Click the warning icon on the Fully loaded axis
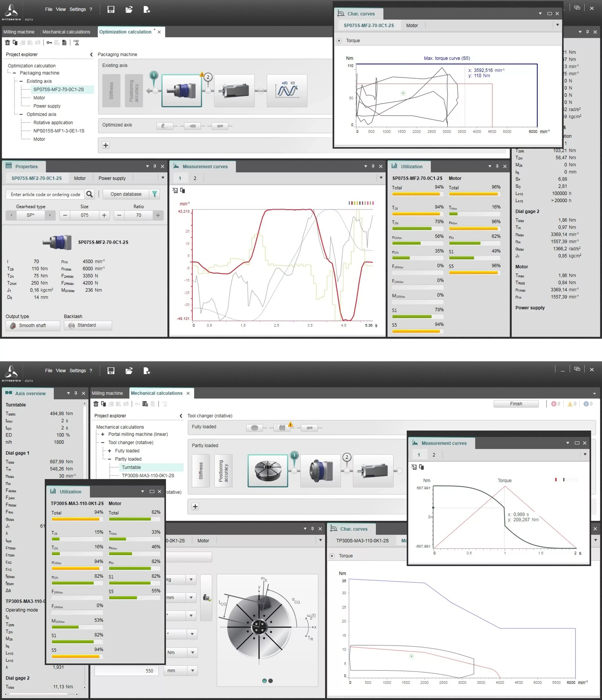Image resolution: width=602 pixels, height=700 pixels. (x=290, y=424)
